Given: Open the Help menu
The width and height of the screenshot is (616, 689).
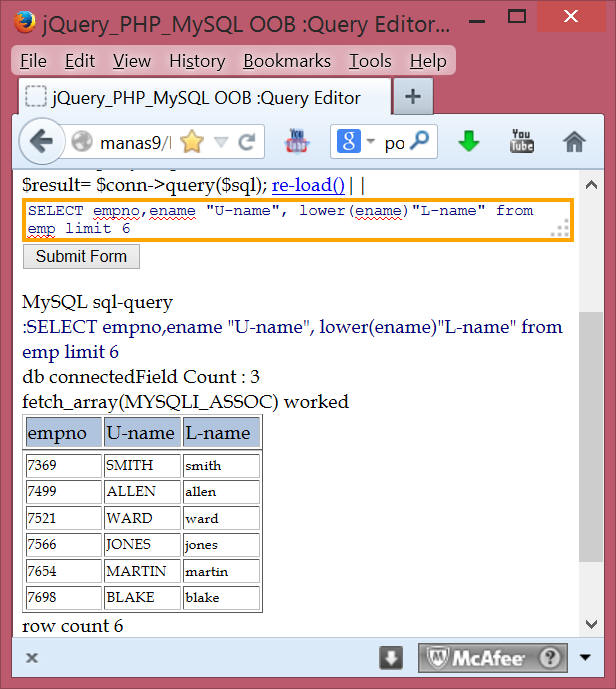Looking at the screenshot, I should [x=428, y=61].
